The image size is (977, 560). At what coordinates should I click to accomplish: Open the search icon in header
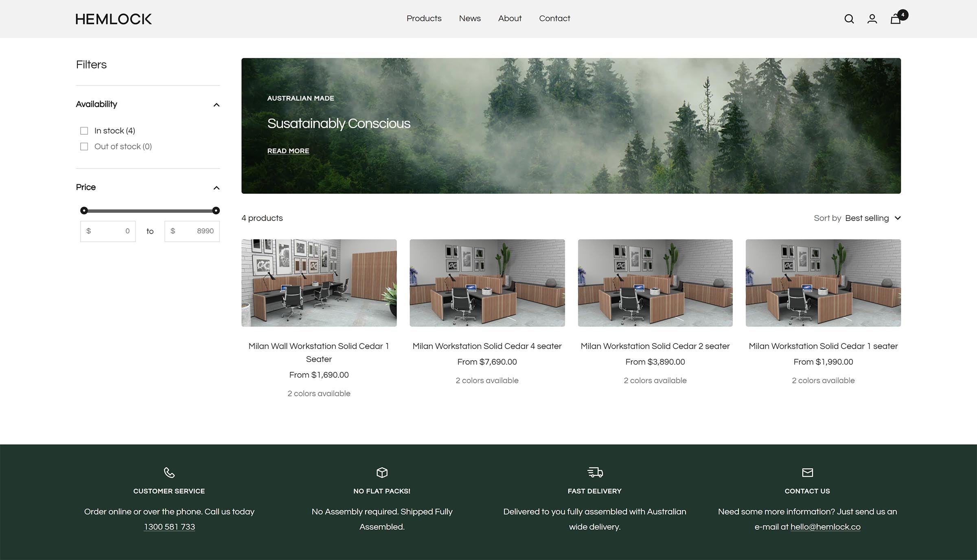[x=849, y=19]
